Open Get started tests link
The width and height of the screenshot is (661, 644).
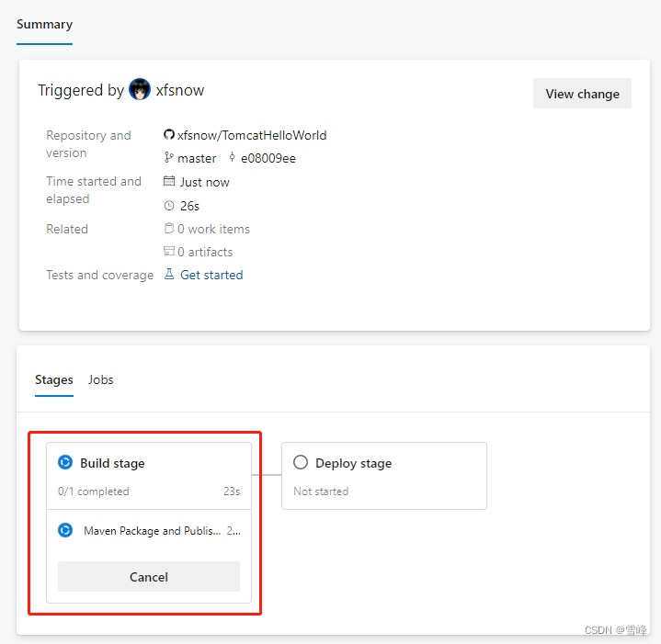211,275
